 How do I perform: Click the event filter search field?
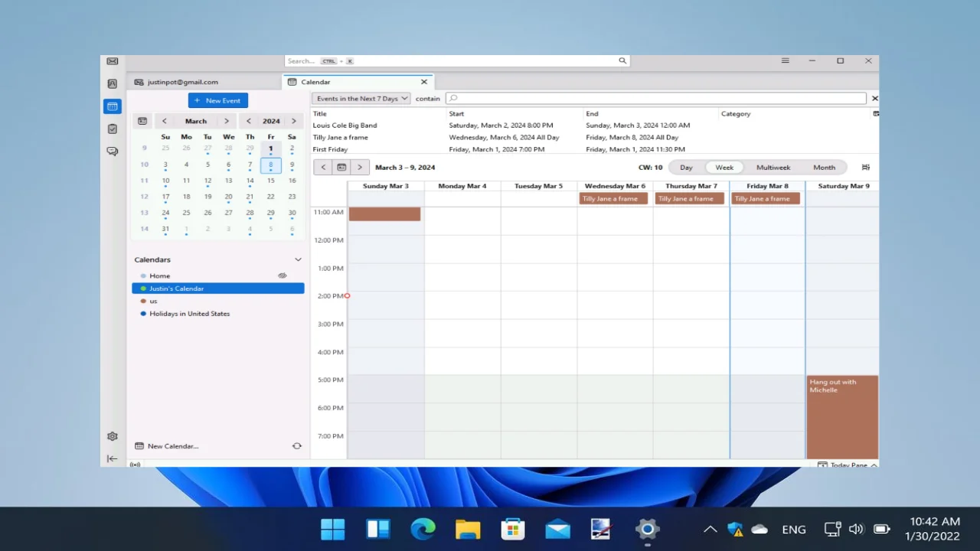tap(656, 98)
